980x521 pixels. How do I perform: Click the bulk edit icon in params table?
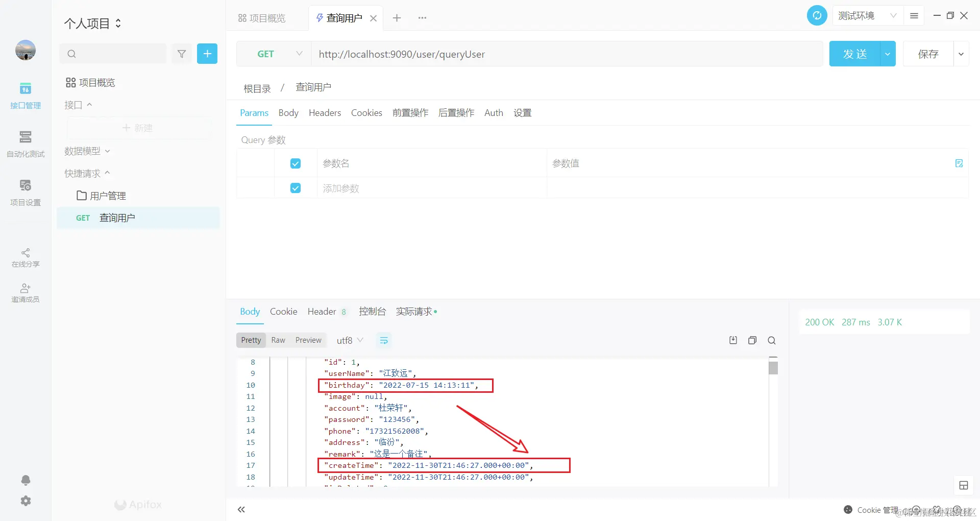[959, 163]
